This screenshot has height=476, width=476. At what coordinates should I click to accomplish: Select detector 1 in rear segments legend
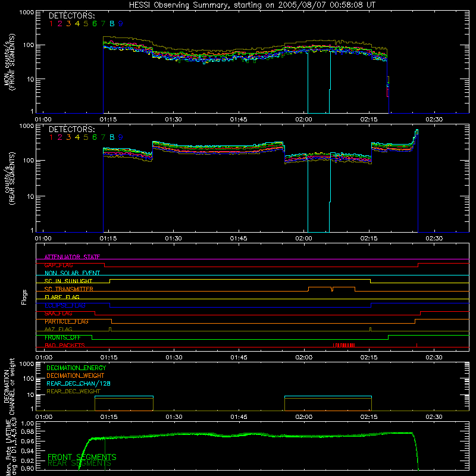click(x=51, y=137)
